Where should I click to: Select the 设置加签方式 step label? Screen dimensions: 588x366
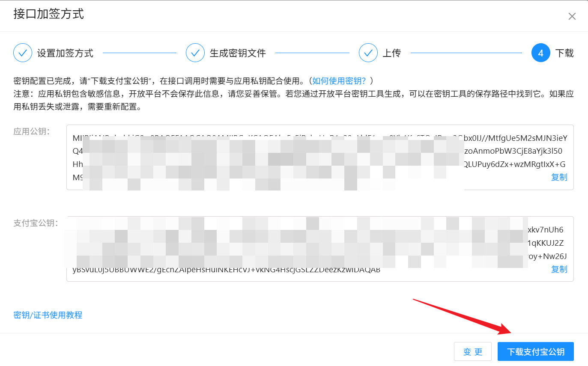point(65,54)
